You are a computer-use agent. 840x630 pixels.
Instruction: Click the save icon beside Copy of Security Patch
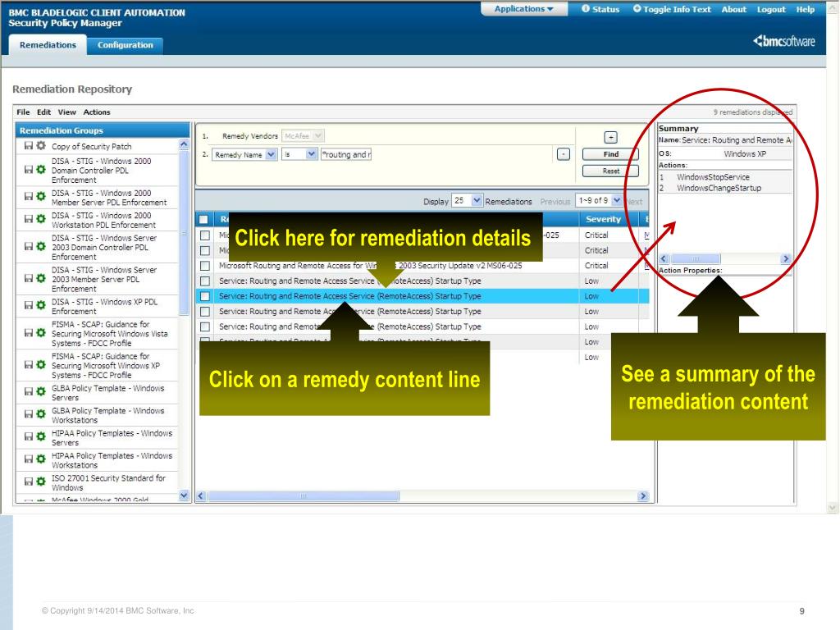(29, 146)
